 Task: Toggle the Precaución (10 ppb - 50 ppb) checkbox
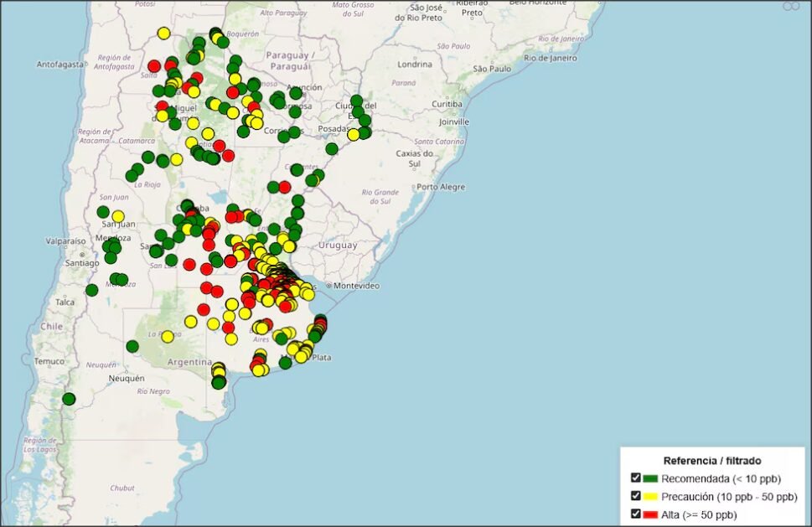636,496
